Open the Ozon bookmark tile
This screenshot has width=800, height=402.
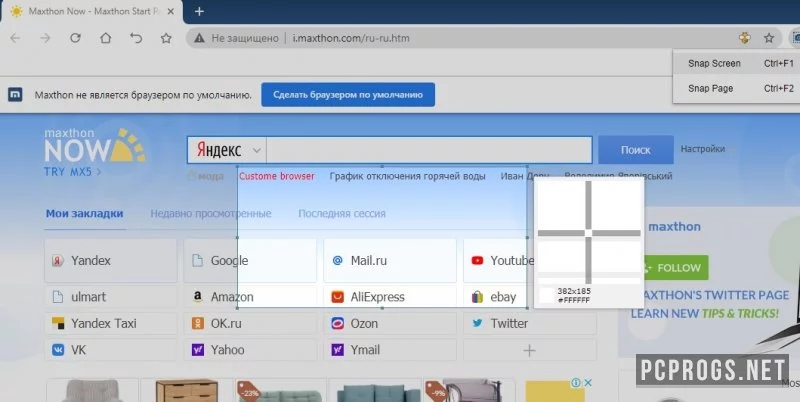390,323
